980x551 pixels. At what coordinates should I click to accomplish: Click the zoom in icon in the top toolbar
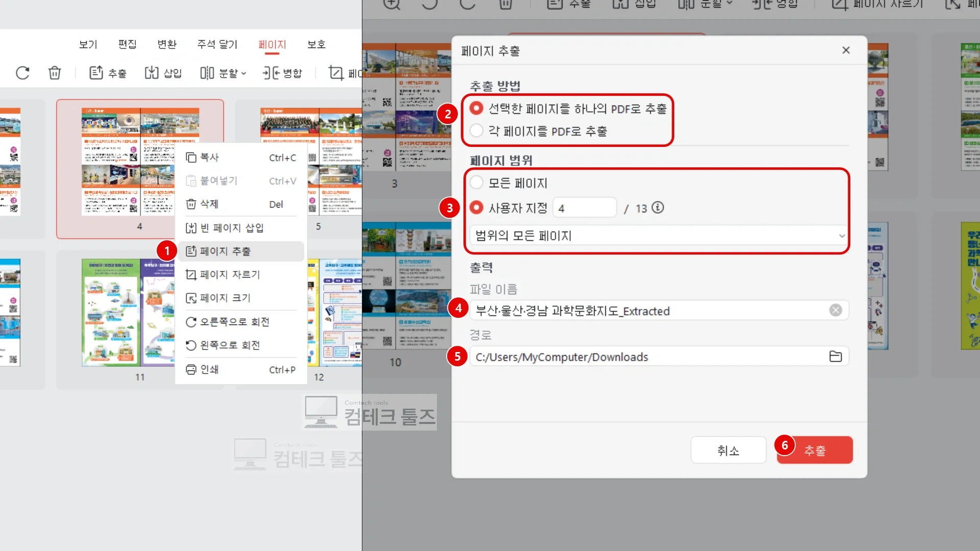(391, 4)
